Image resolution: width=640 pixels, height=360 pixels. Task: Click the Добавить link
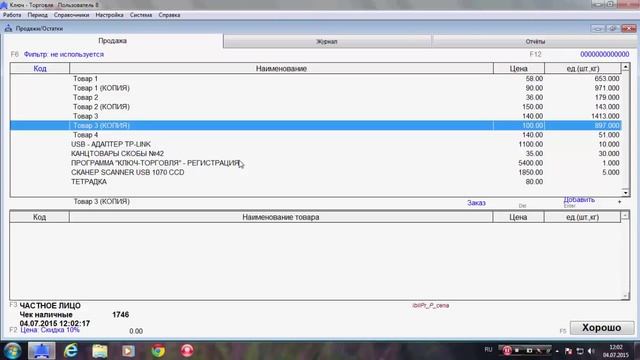(x=579, y=200)
